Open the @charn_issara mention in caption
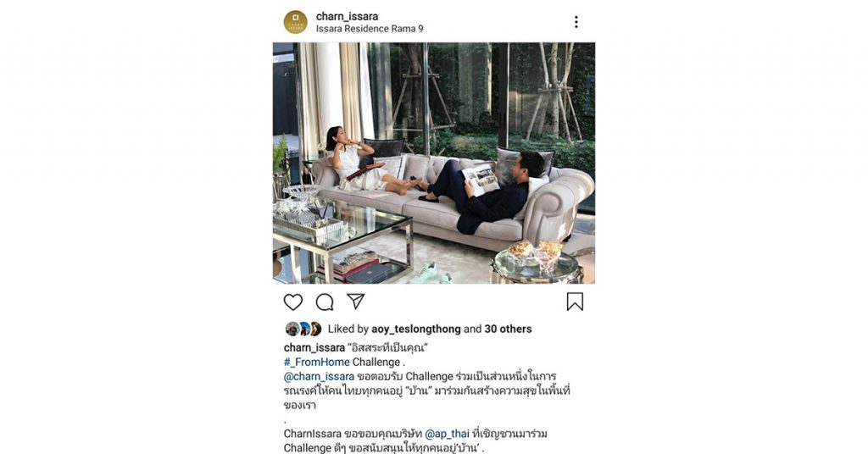Viewport: 868px width, 454px height. [319, 377]
